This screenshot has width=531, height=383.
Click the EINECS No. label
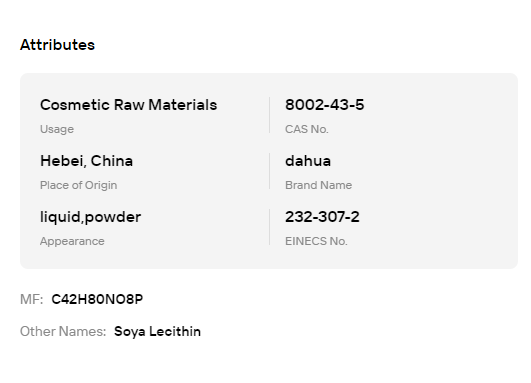316,241
